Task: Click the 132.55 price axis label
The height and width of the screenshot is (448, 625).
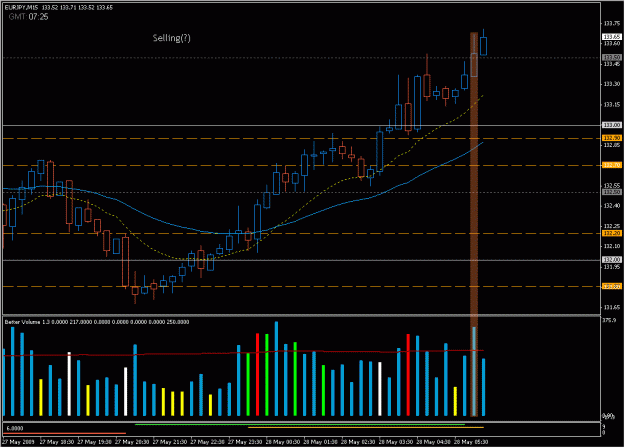Action: [611, 186]
